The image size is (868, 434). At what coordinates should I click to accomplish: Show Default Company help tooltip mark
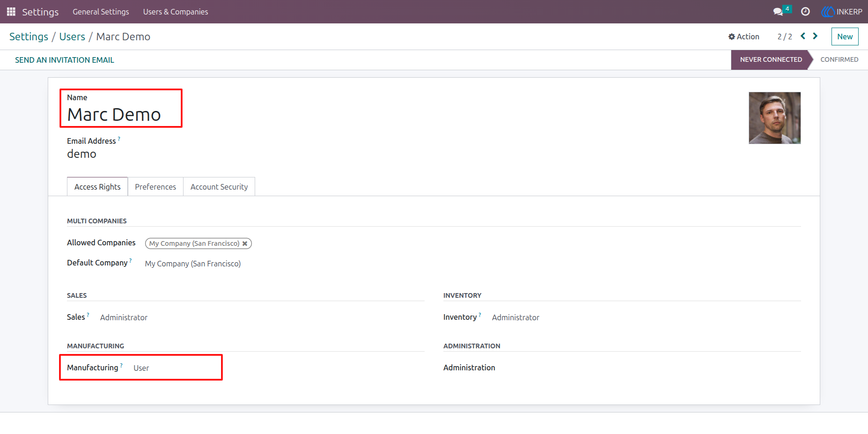point(131,260)
